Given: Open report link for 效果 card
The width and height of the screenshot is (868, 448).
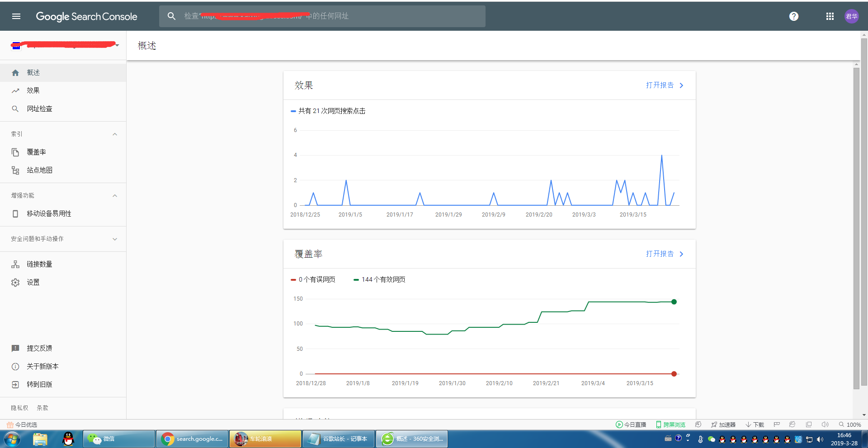Looking at the screenshot, I should pyautogui.click(x=664, y=85).
